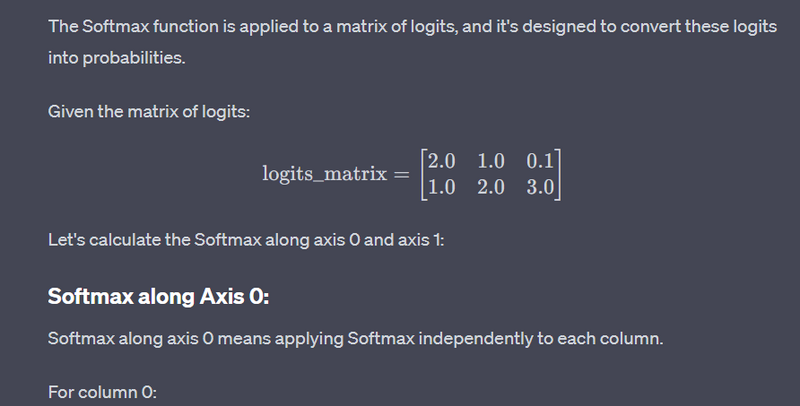Click the word "logits" at the end of the first line

752,26
